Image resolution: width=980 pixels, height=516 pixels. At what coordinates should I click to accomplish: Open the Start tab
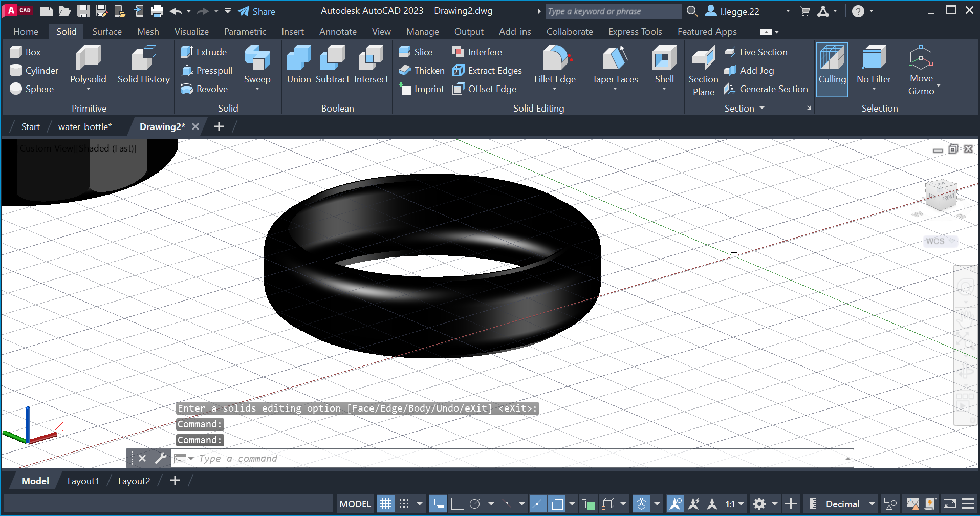pyautogui.click(x=30, y=126)
